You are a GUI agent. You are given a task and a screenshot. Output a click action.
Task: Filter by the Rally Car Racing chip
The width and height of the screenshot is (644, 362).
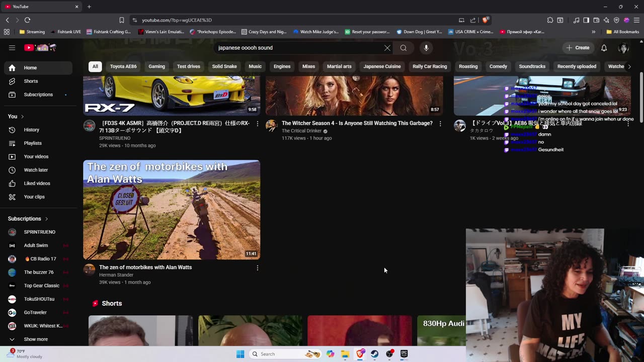point(430,66)
